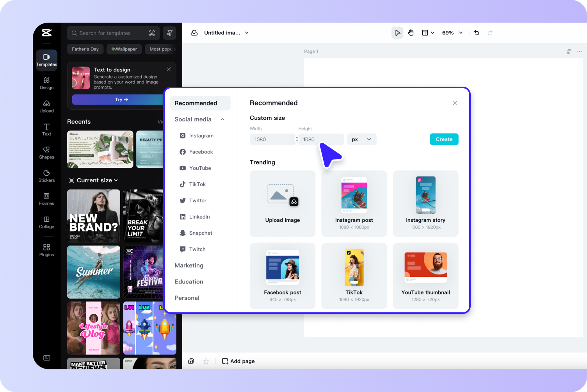Switch to the Design panel
This screenshot has height=392, width=587.
[46, 83]
